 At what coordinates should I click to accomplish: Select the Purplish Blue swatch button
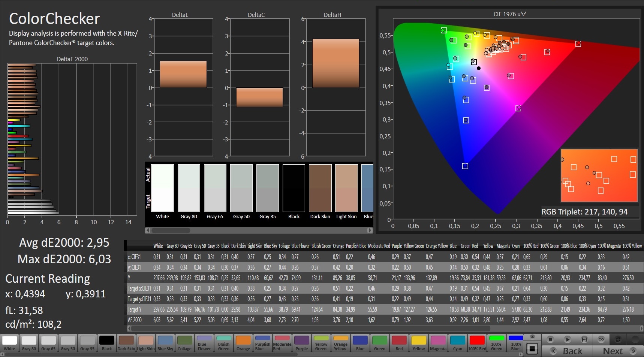263,343
